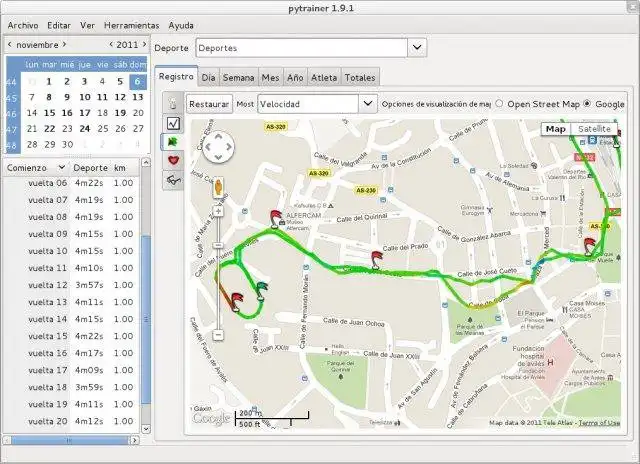The width and height of the screenshot is (640, 464).
Task: Select the vuelta 09 lap row
Action: [71, 234]
